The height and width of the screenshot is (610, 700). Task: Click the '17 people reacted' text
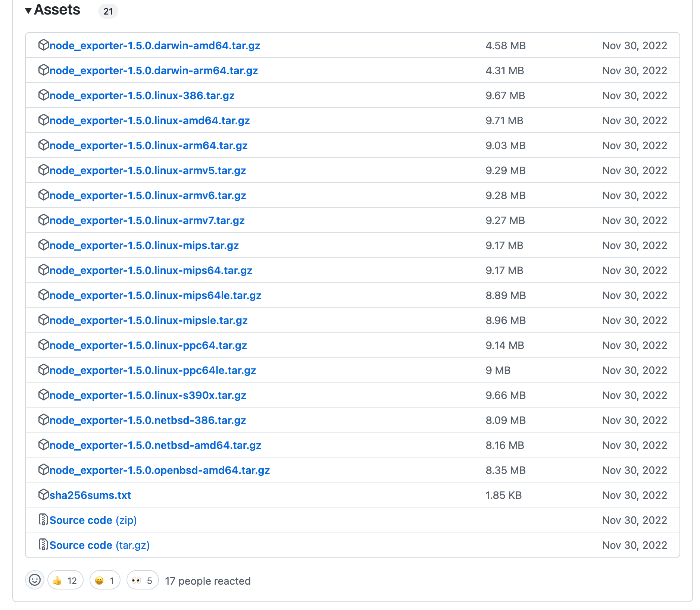208,581
